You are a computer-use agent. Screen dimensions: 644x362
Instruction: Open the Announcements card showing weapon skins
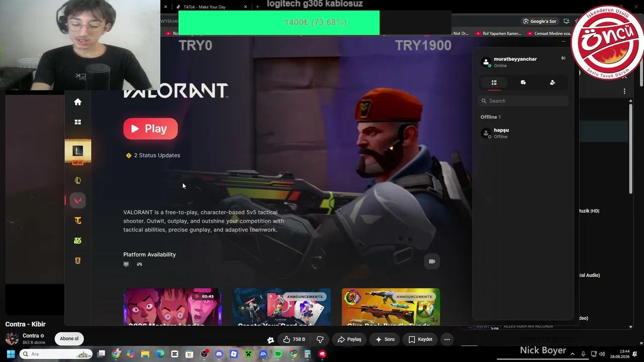tap(391, 307)
